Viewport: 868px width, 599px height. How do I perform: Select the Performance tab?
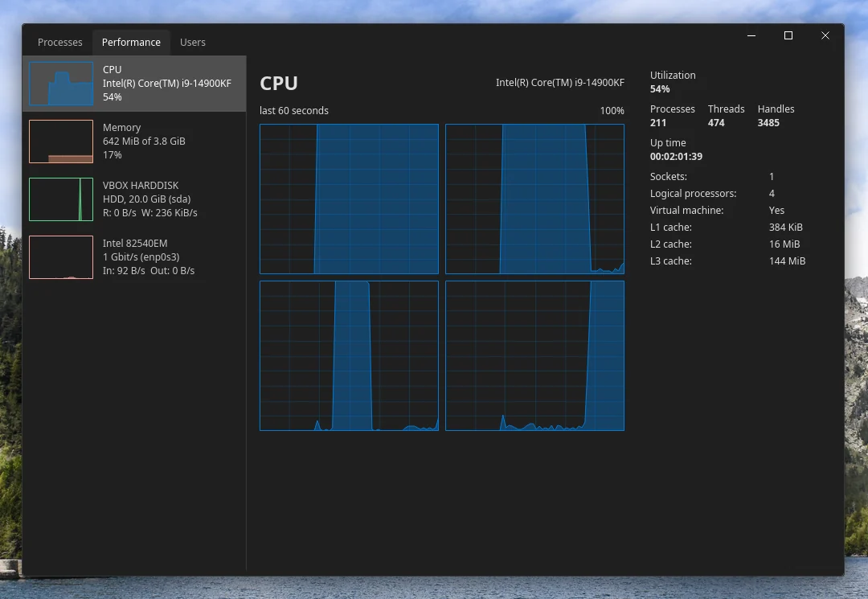[x=131, y=42]
